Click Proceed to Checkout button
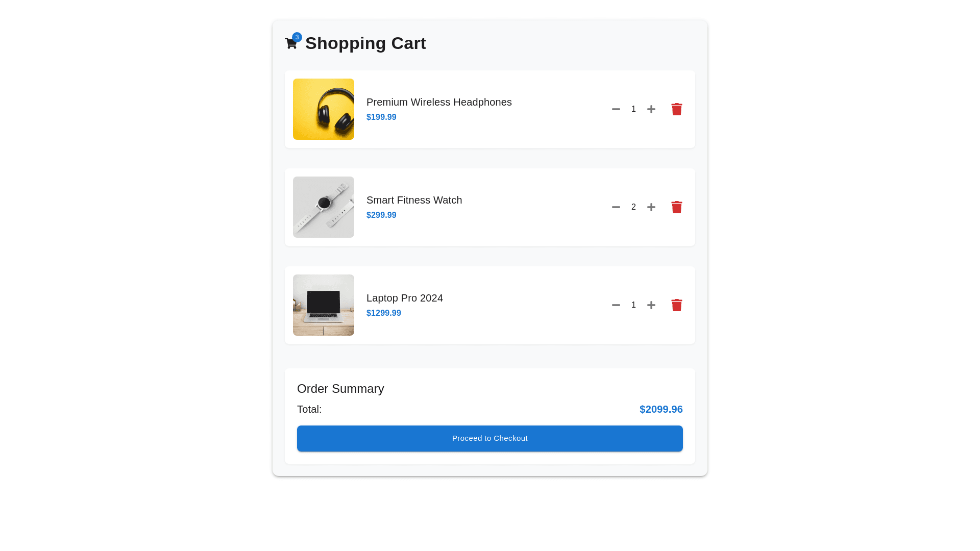This screenshot has width=980, height=551. pyautogui.click(x=490, y=438)
